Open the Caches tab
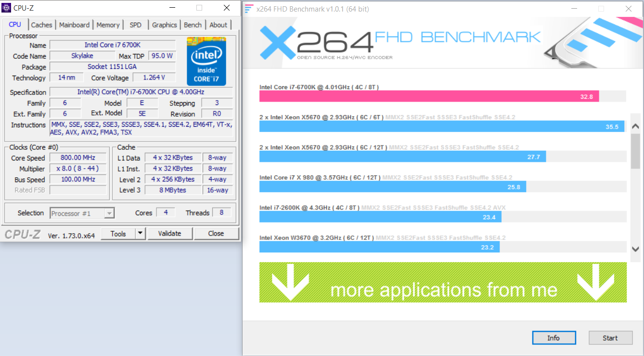 click(42, 25)
